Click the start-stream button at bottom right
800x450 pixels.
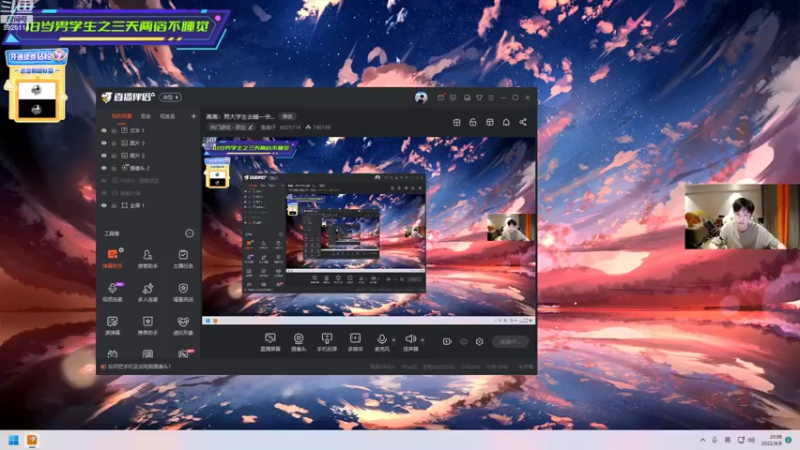(510, 341)
